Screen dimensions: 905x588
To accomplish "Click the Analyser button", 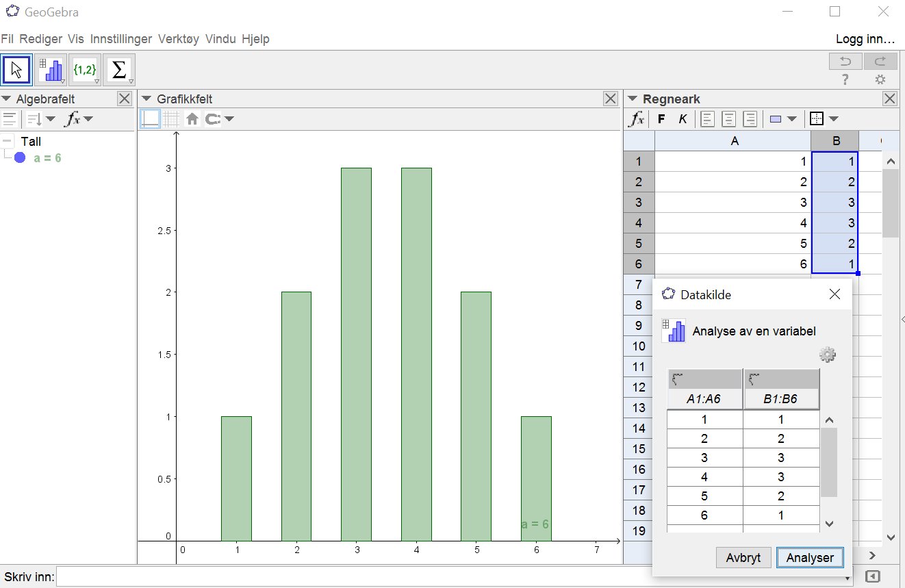I will coord(810,557).
